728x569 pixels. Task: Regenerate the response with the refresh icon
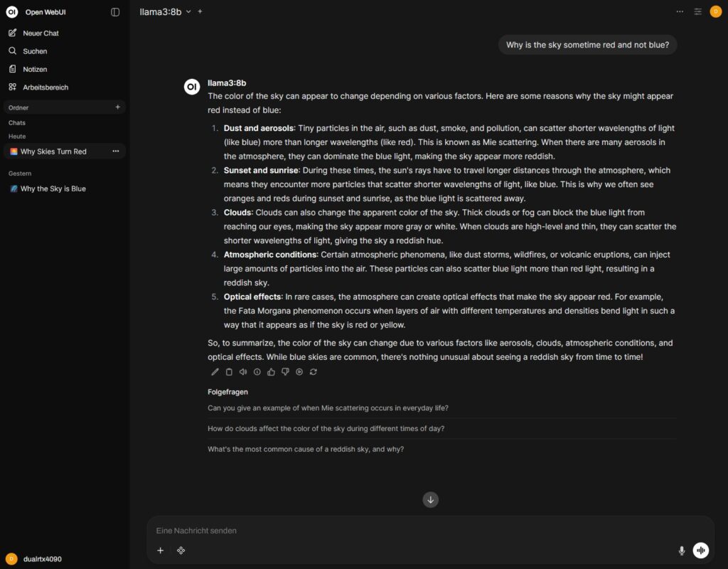click(313, 371)
